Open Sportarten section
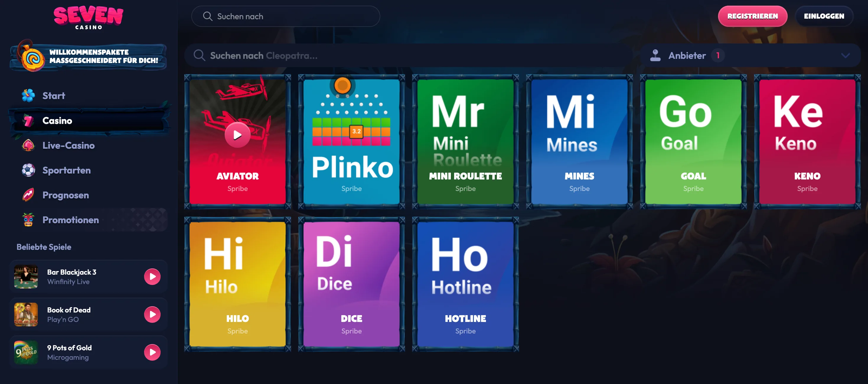This screenshot has height=384, width=868. pyautogui.click(x=88, y=170)
